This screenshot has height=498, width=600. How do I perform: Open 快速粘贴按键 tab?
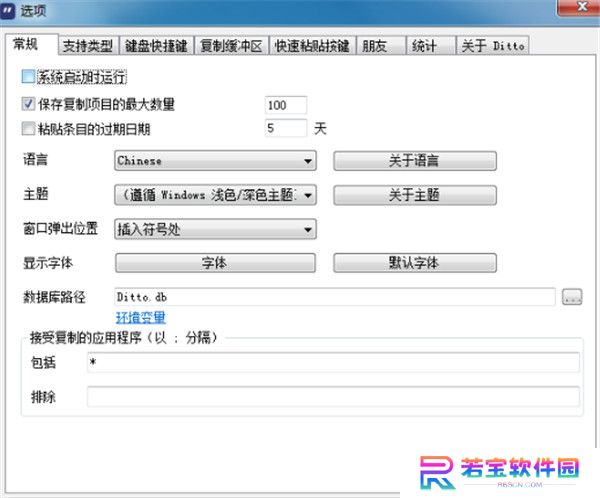point(312,46)
